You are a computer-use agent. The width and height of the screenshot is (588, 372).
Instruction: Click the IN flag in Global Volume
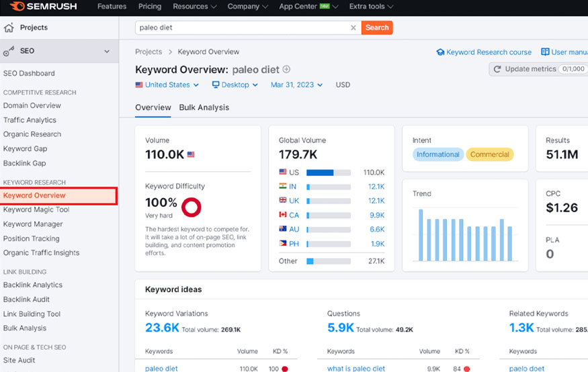point(283,186)
